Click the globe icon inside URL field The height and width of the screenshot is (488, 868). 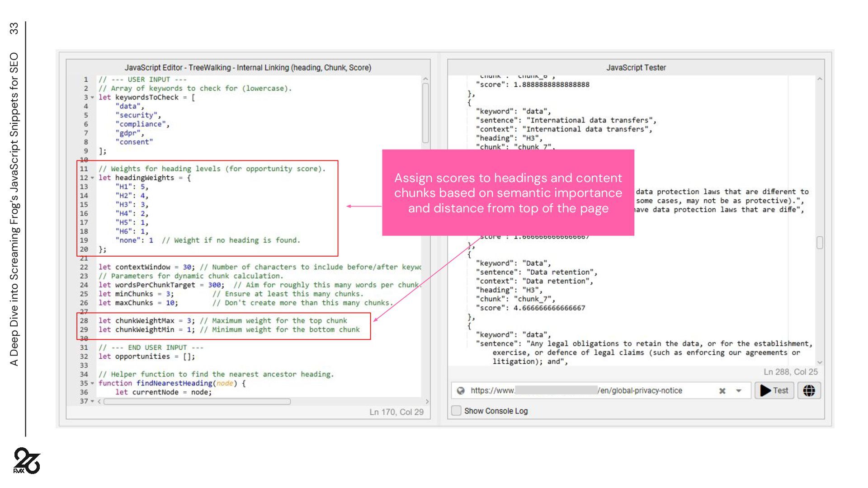point(461,391)
